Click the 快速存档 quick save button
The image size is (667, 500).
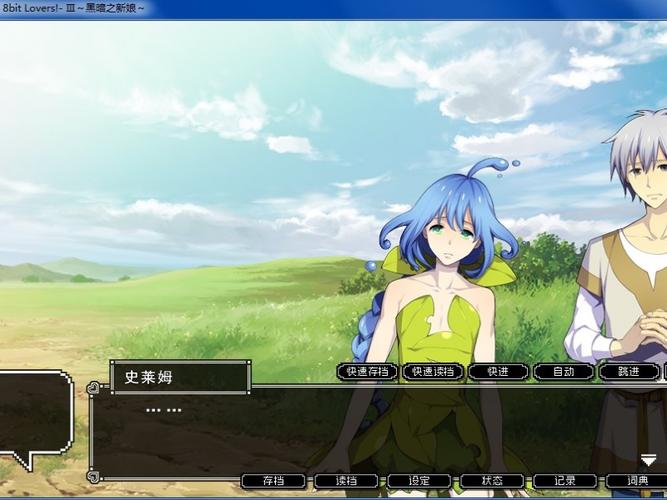(x=368, y=371)
